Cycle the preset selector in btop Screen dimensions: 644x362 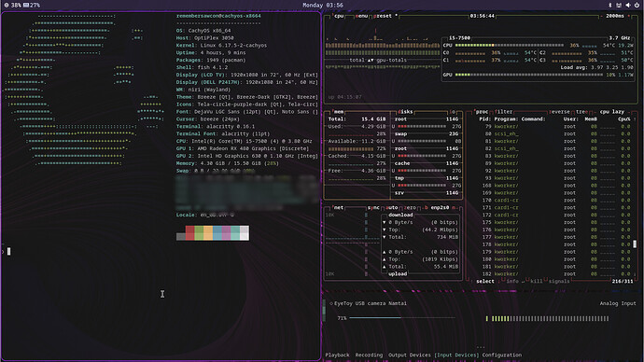pos(383,16)
